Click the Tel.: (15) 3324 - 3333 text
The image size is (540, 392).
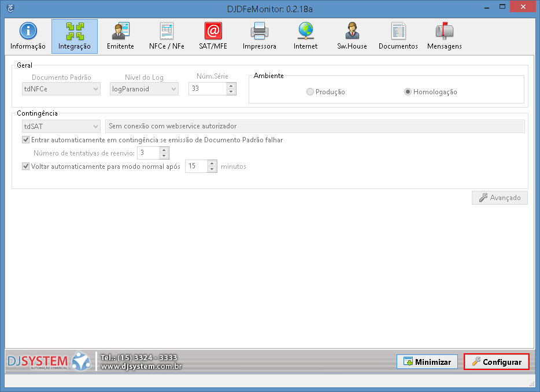pyautogui.click(x=139, y=357)
